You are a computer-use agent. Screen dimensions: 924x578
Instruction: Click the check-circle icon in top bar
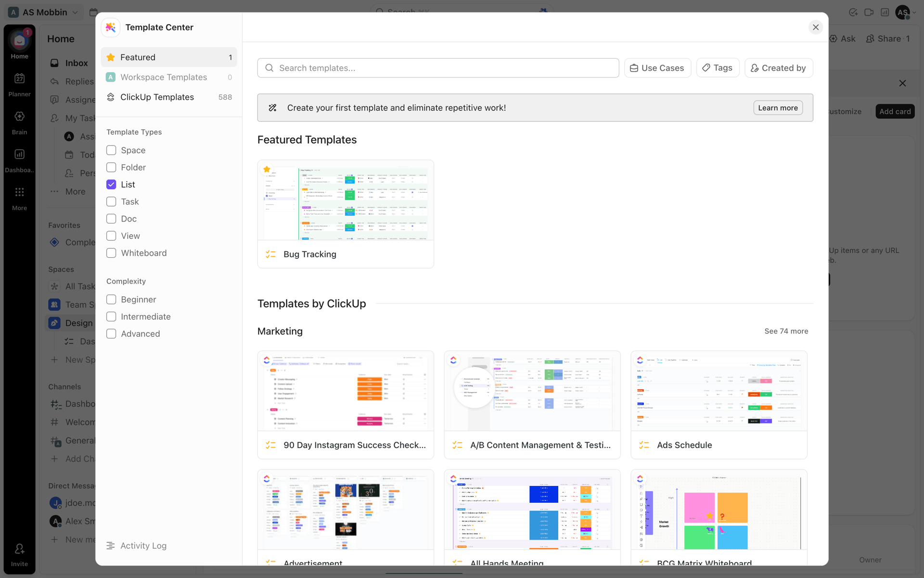coord(853,13)
